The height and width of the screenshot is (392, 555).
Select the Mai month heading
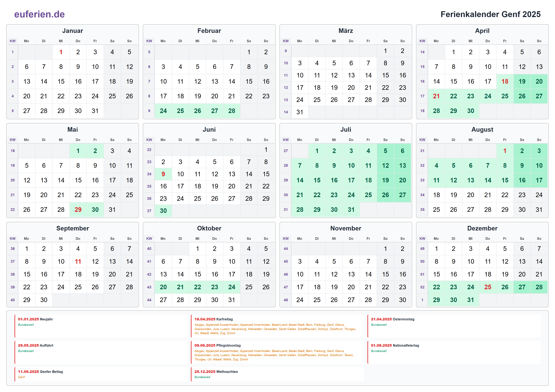72,129
